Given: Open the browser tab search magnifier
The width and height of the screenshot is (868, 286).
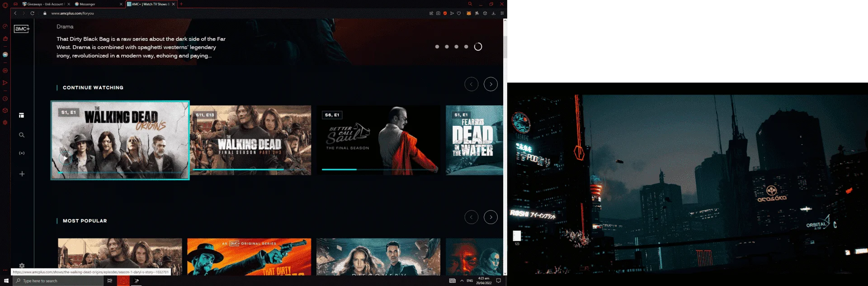Looking at the screenshot, I should [470, 4].
